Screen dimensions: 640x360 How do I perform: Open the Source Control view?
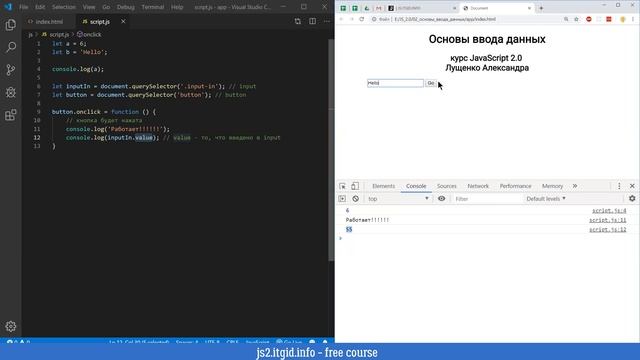(11, 70)
